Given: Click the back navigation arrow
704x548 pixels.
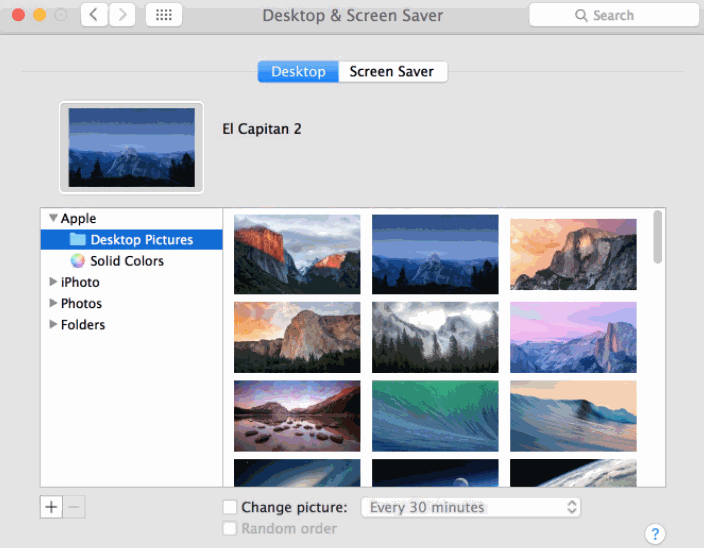Looking at the screenshot, I should point(94,15).
